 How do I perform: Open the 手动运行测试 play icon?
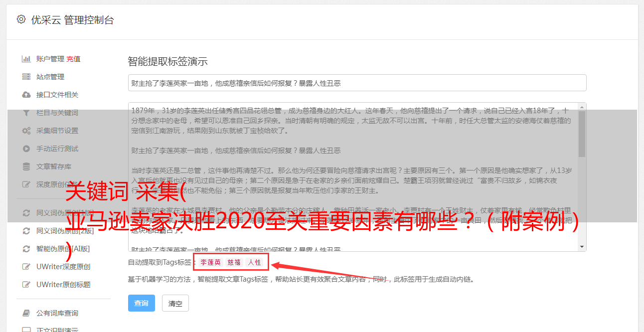pyautogui.click(x=26, y=149)
